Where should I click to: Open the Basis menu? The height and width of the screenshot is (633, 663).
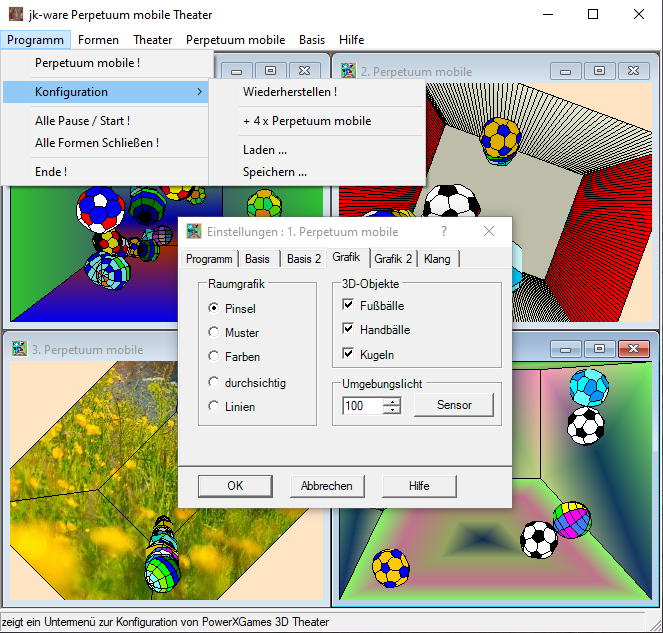coord(312,40)
